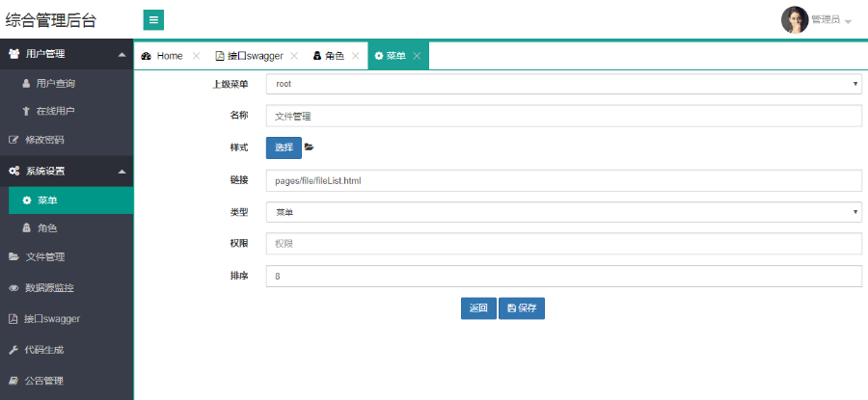Open 代码生成 in the sidebar
868x400 pixels.
pyautogui.click(x=58, y=349)
